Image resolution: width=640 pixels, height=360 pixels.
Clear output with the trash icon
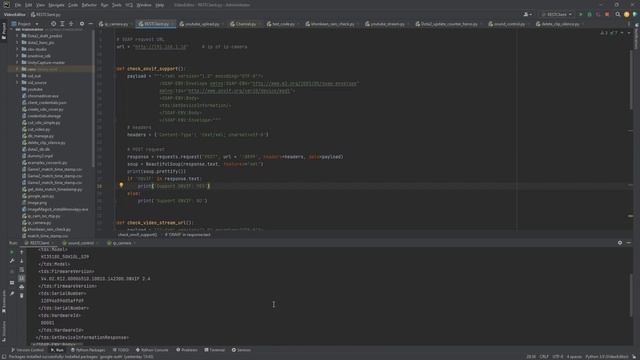(x=22, y=296)
